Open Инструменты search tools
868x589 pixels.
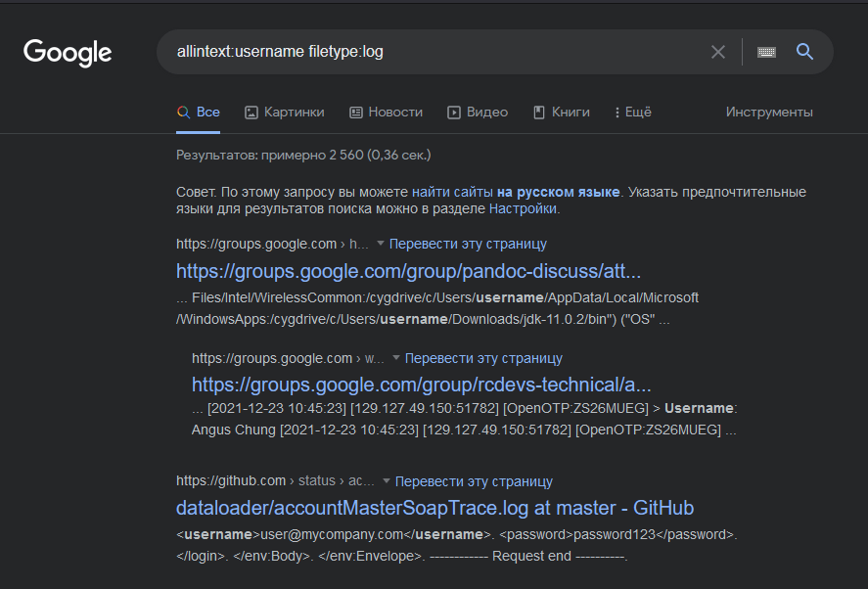(x=769, y=112)
